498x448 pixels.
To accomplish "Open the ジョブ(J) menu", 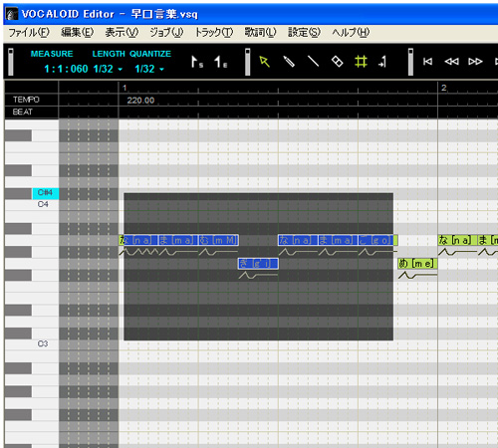I will (166, 33).
